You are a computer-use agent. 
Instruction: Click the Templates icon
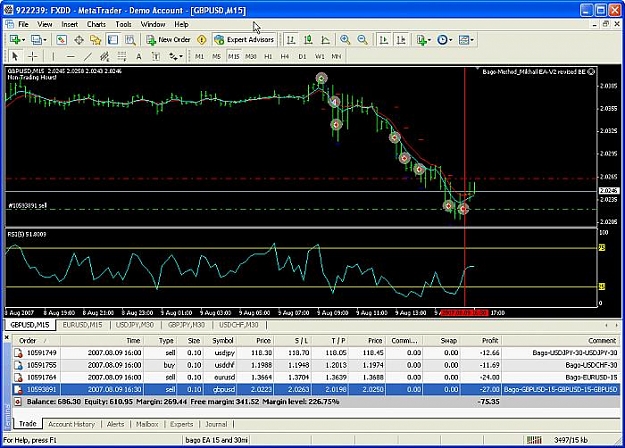(464, 40)
